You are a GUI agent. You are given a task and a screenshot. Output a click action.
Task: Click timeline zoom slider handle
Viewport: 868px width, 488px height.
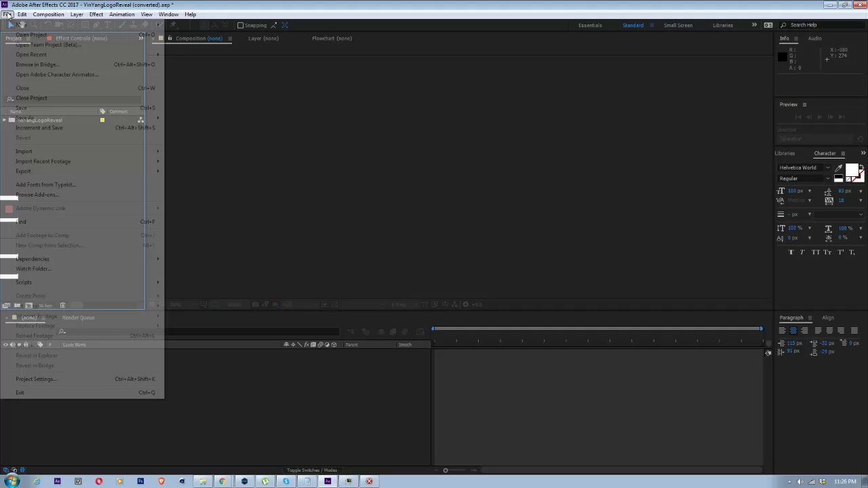point(446,470)
